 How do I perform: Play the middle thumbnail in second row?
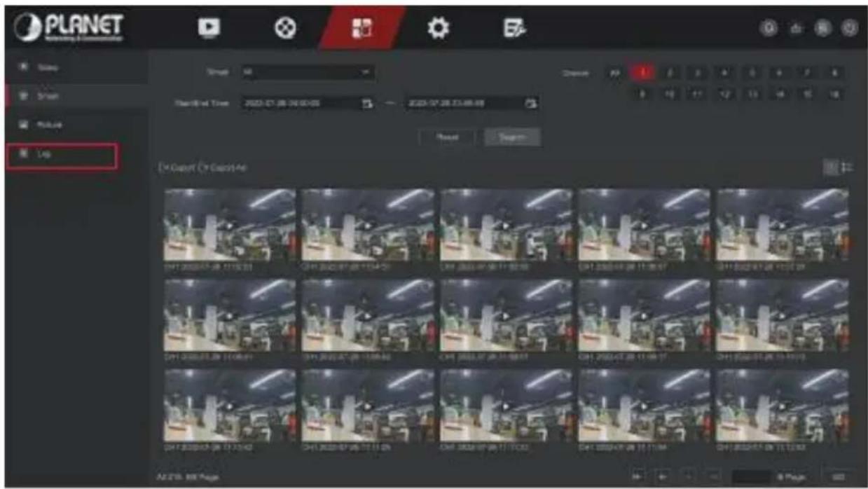coord(506,315)
